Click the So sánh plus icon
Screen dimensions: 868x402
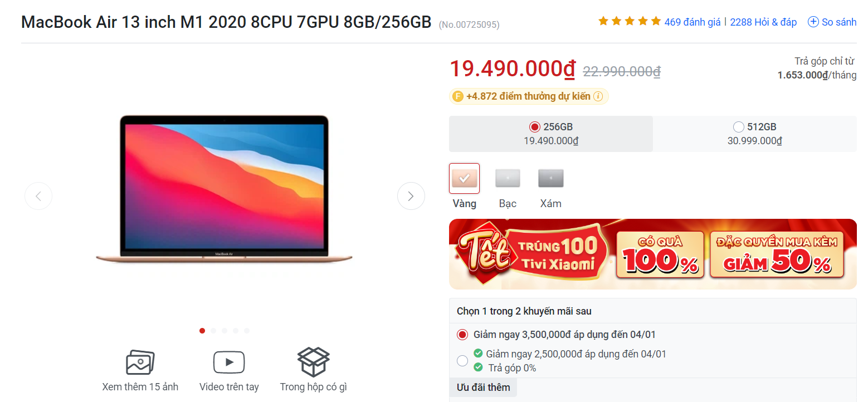point(813,22)
